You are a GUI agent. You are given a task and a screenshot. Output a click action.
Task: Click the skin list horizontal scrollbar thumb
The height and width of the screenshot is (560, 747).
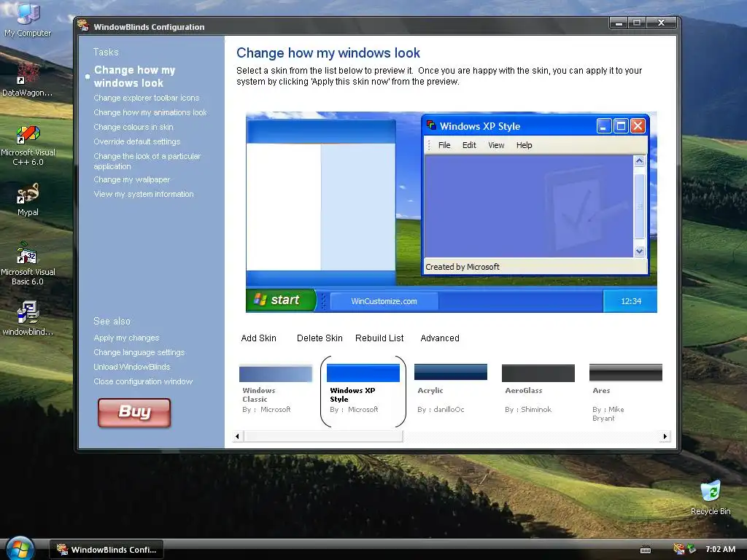point(323,436)
